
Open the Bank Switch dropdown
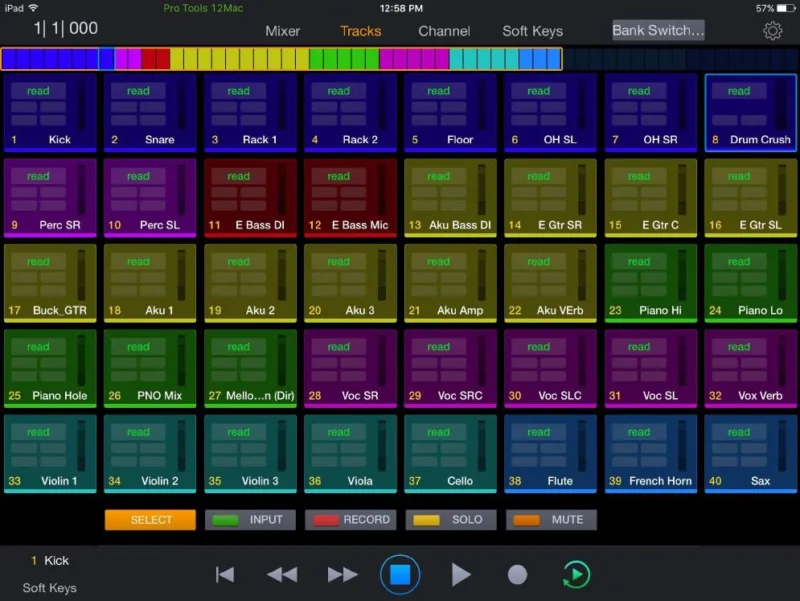tap(658, 30)
